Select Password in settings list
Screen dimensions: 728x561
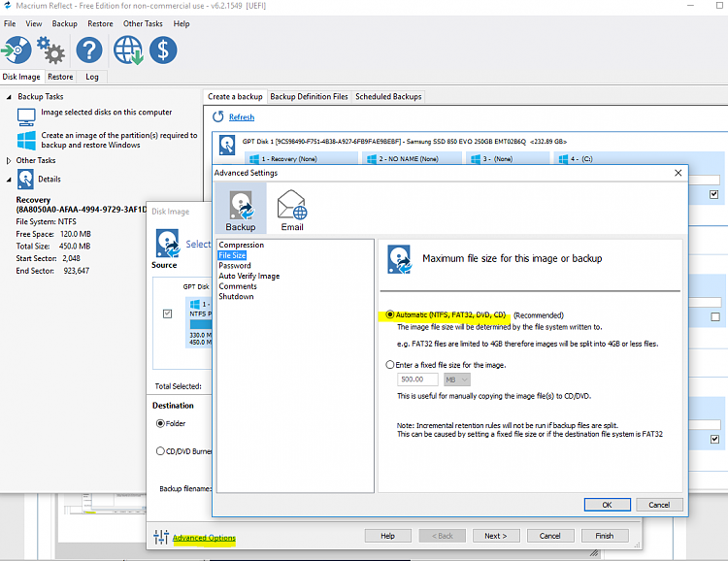point(235,266)
